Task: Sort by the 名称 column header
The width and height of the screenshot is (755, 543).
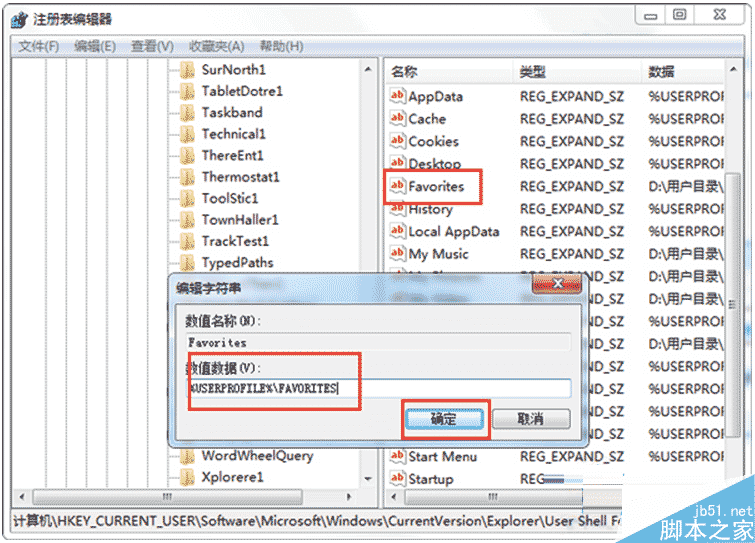Action: (449, 72)
